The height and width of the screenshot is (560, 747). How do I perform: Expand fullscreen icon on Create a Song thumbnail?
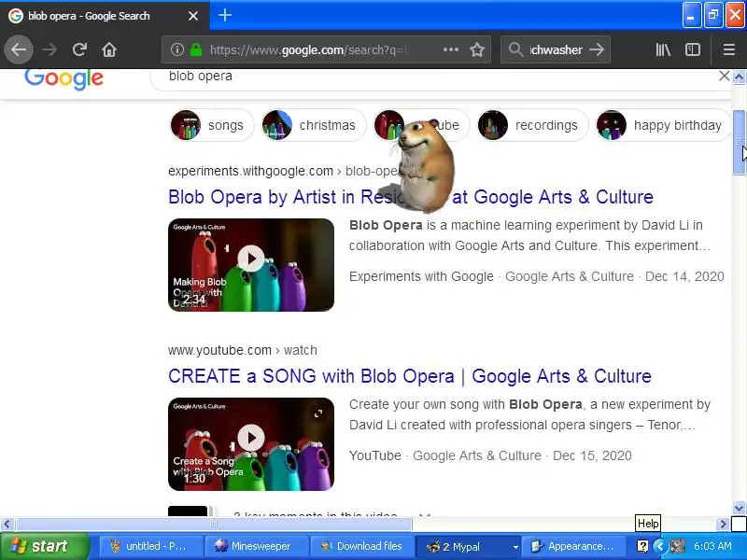click(x=318, y=413)
